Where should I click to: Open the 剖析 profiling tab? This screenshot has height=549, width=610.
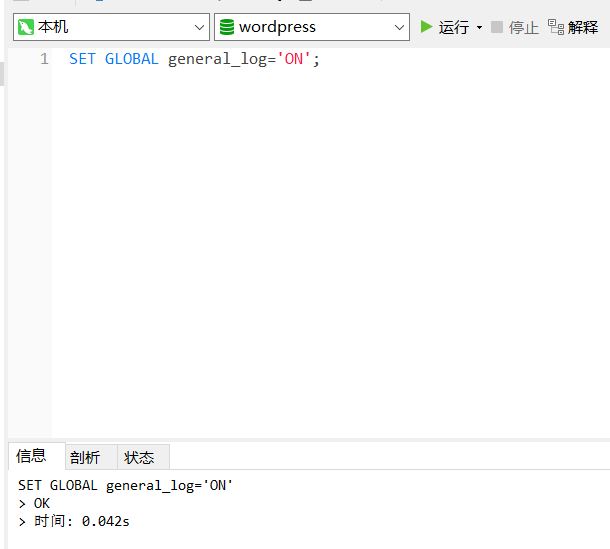85,457
